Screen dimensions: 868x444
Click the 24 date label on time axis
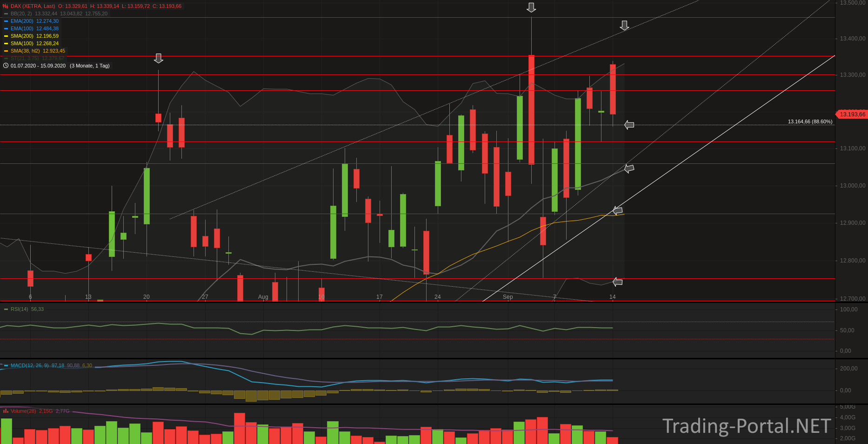pos(438,297)
